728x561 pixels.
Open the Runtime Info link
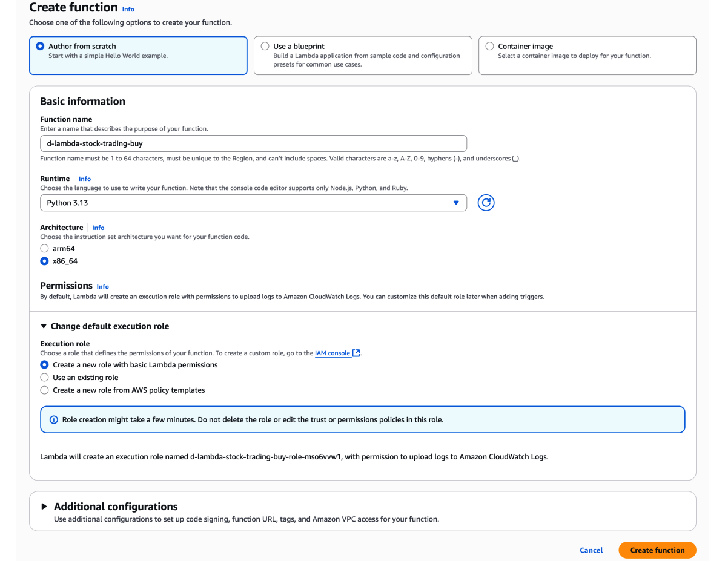(x=85, y=179)
